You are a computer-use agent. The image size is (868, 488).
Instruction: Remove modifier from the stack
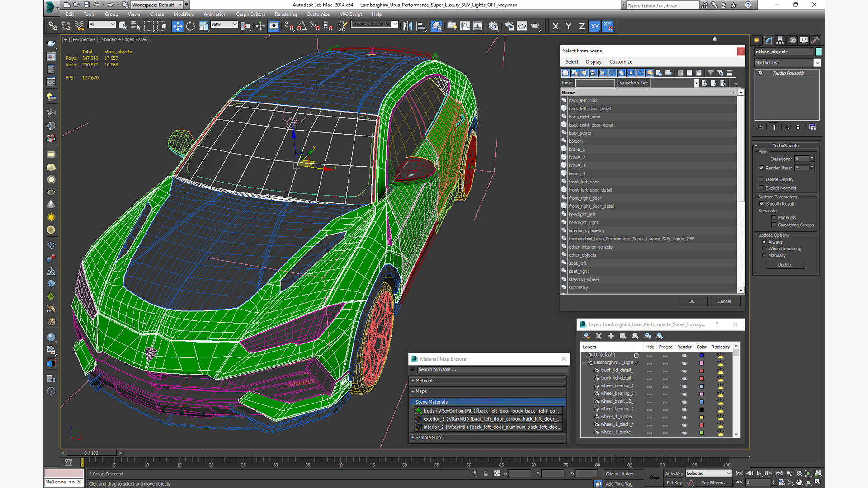pos(798,127)
